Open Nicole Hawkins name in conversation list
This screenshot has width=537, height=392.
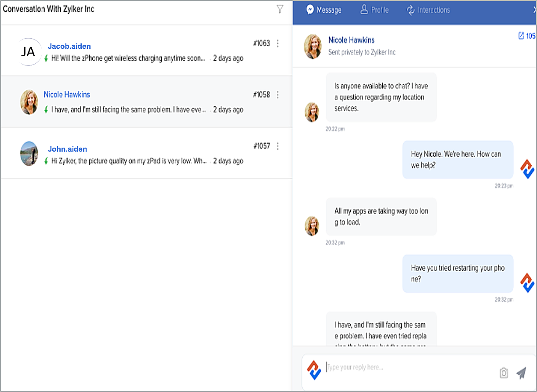tap(67, 94)
